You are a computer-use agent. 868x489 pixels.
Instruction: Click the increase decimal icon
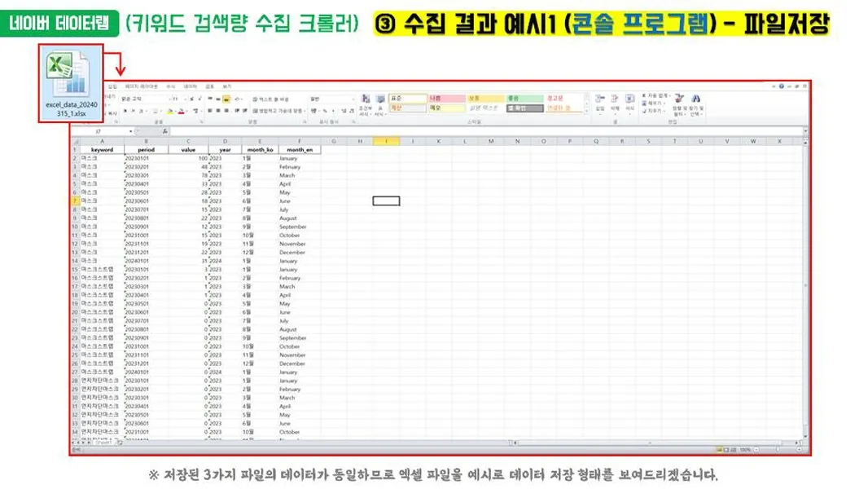pyautogui.click(x=344, y=111)
